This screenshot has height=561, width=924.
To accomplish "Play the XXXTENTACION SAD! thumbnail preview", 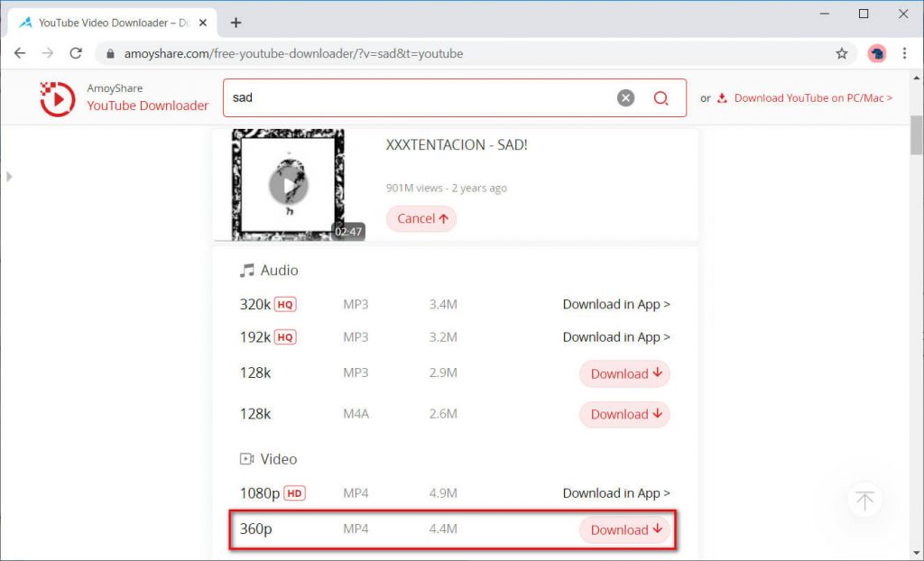I will click(288, 185).
